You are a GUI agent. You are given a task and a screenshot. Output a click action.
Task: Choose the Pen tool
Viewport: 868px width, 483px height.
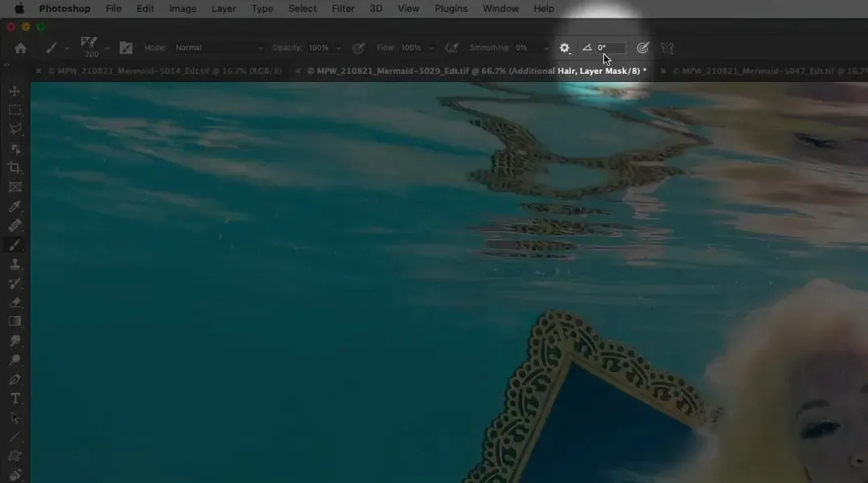point(14,379)
